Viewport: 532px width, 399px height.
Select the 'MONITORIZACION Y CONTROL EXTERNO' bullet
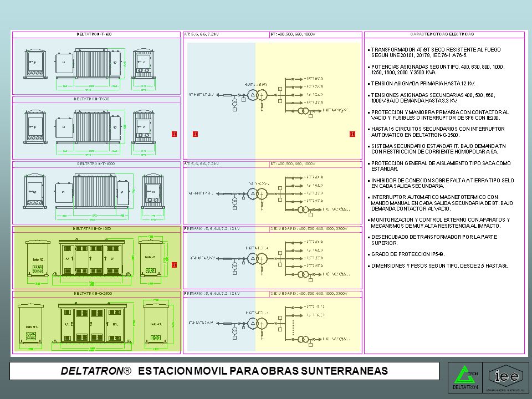pyautogui.click(x=439, y=223)
